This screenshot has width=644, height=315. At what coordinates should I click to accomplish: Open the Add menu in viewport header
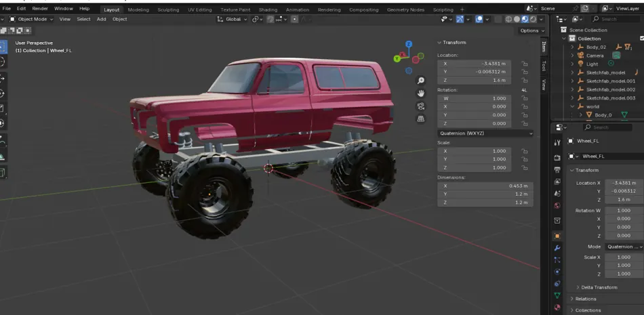102,19
